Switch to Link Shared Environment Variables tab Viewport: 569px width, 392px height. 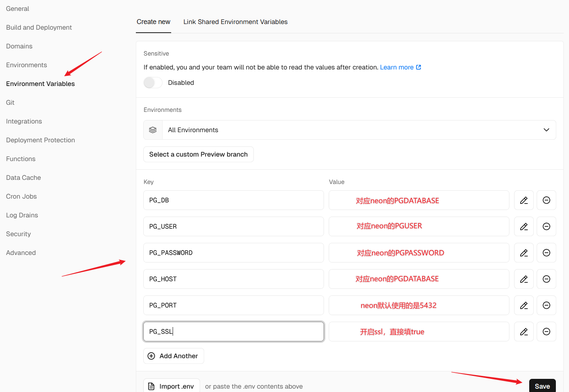[x=235, y=22]
